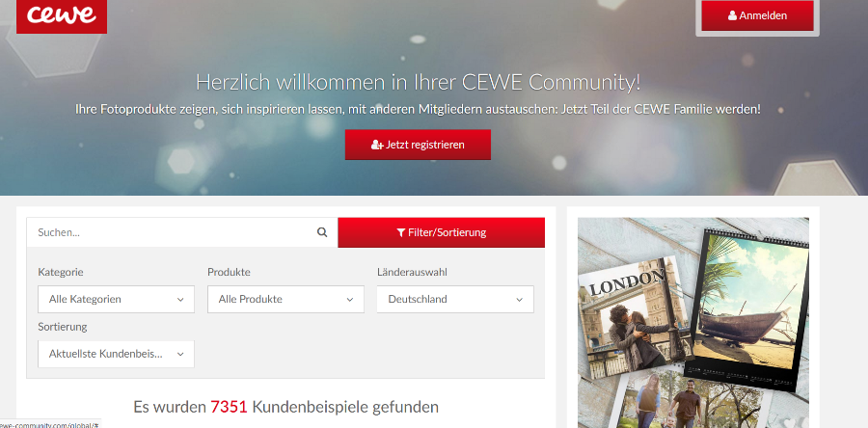Click the 7351 results count
The height and width of the screenshot is (428, 868).
(x=229, y=408)
